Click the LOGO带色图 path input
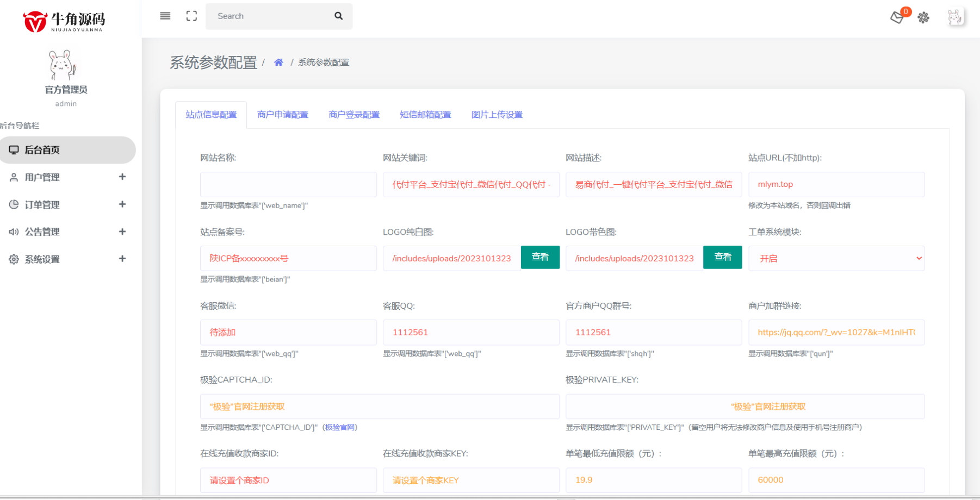Viewport: 980px width, 500px height. coord(635,259)
